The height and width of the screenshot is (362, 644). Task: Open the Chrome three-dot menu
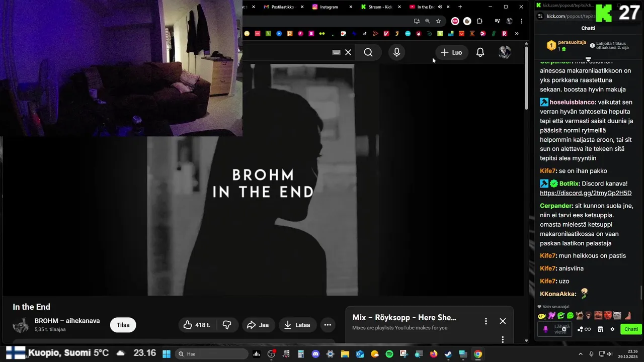[x=521, y=21]
